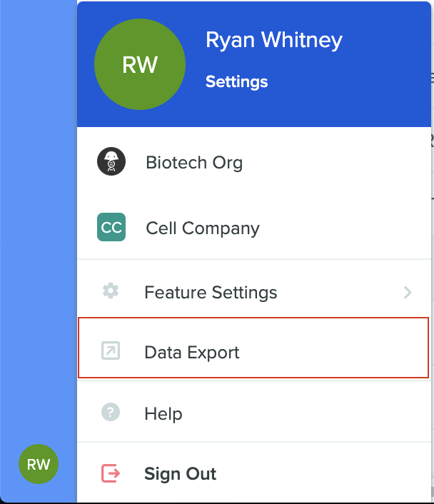Viewport: 434px width, 504px height.
Task: Open the Feature Settings submenu
Action: (254, 292)
